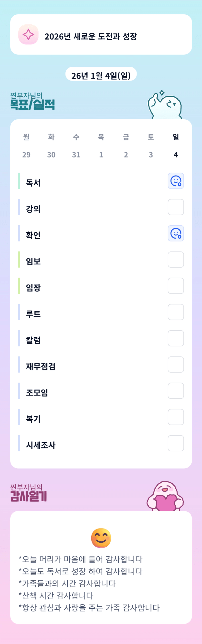Open the 2026년 새로운 도전과 성장 title
202x644 pixels.
click(91, 37)
